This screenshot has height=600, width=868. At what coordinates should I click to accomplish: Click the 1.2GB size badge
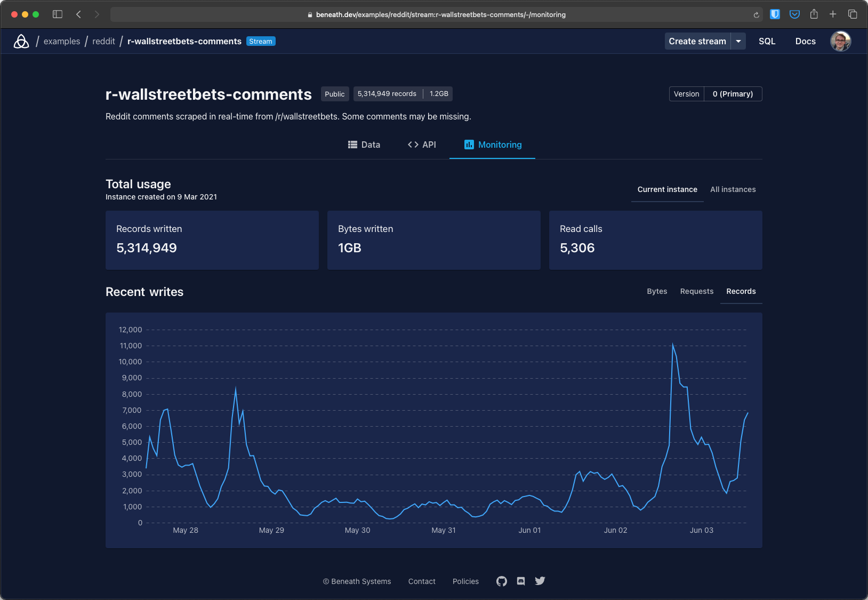pos(439,94)
